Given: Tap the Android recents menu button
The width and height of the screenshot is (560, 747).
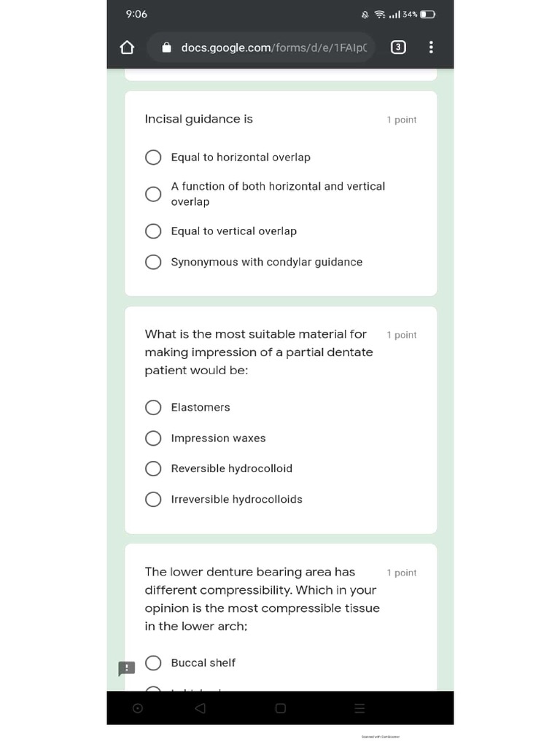Looking at the screenshot, I should [x=359, y=708].
